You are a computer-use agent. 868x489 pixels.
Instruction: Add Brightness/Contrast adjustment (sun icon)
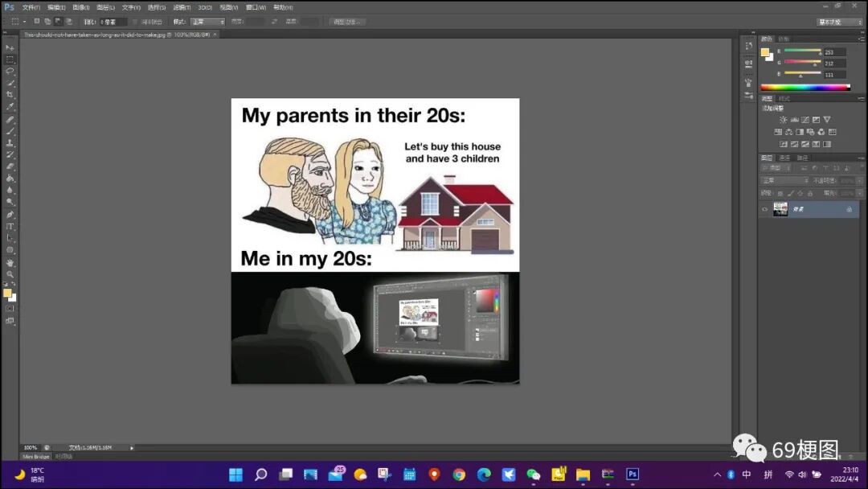[x=783, y=120]
